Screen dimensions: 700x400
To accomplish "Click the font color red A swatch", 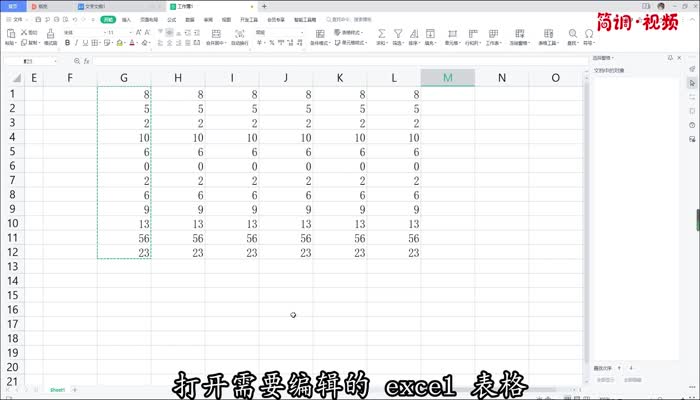I will (x=130, y=44).
